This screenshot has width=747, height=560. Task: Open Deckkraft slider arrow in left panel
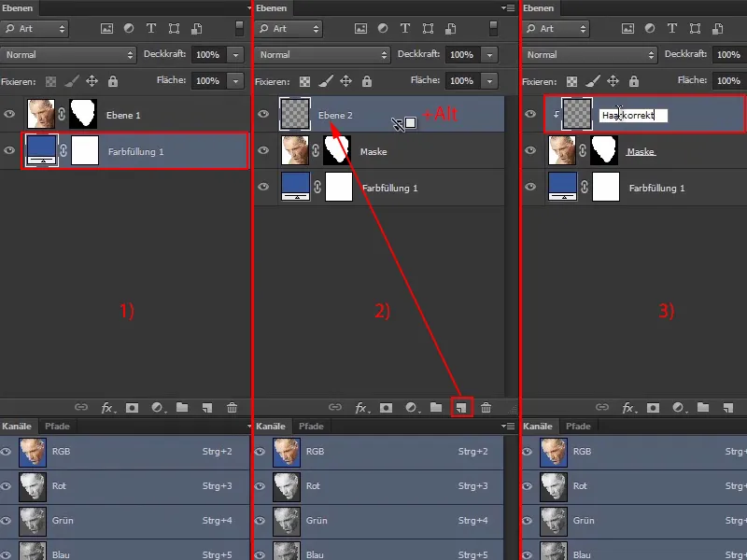coord(235,55)
